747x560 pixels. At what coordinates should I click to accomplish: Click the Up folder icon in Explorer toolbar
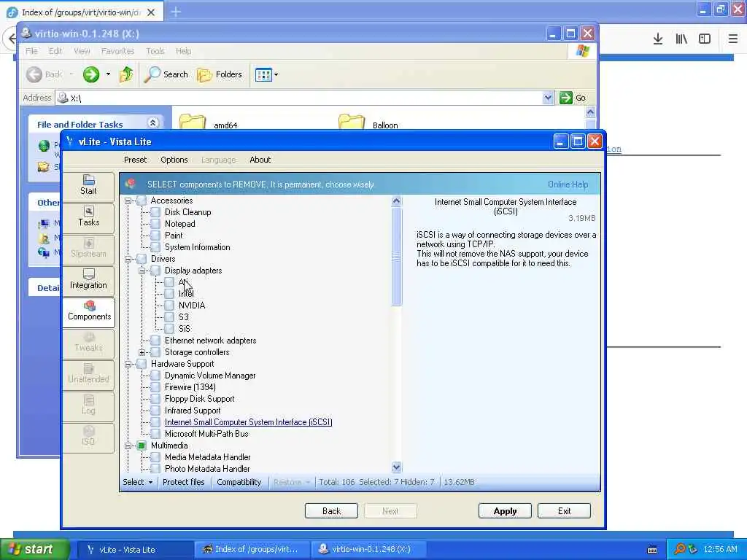pyautogui.click(x=126, y=74)
